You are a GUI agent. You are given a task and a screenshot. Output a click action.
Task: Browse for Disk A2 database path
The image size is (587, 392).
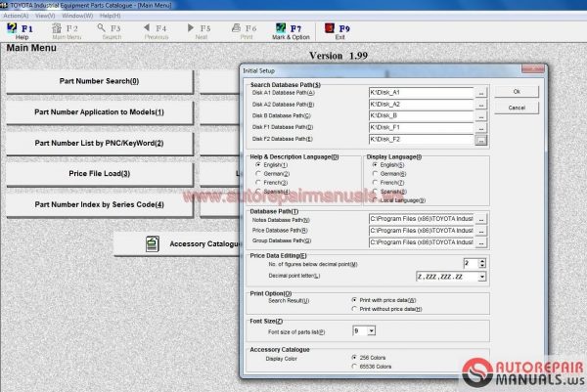[481, 105]
